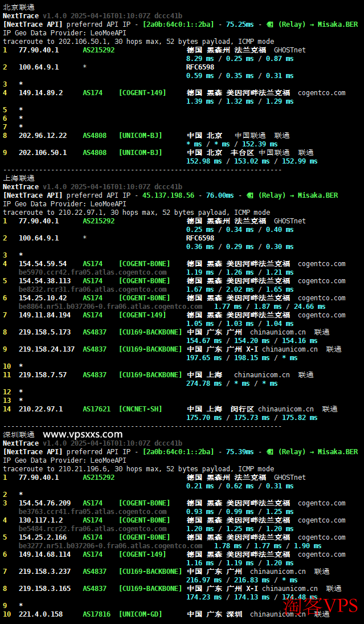Click the 上海联通 section heading

point(19,178)
